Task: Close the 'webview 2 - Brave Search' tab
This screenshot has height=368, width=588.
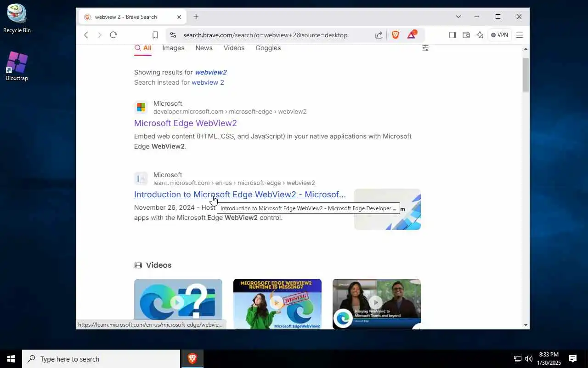Action: click(179, 17)
